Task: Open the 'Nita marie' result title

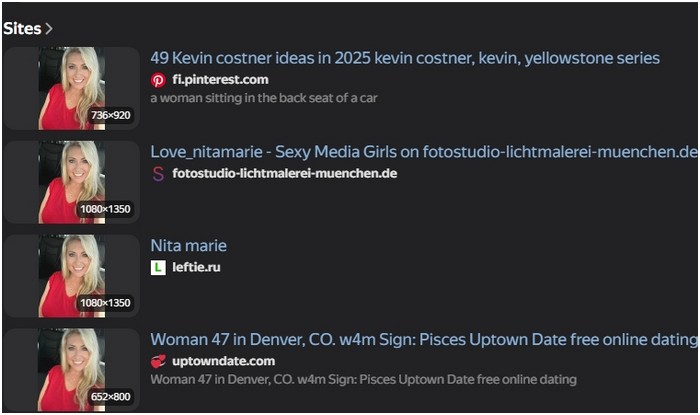Action: 188,246
